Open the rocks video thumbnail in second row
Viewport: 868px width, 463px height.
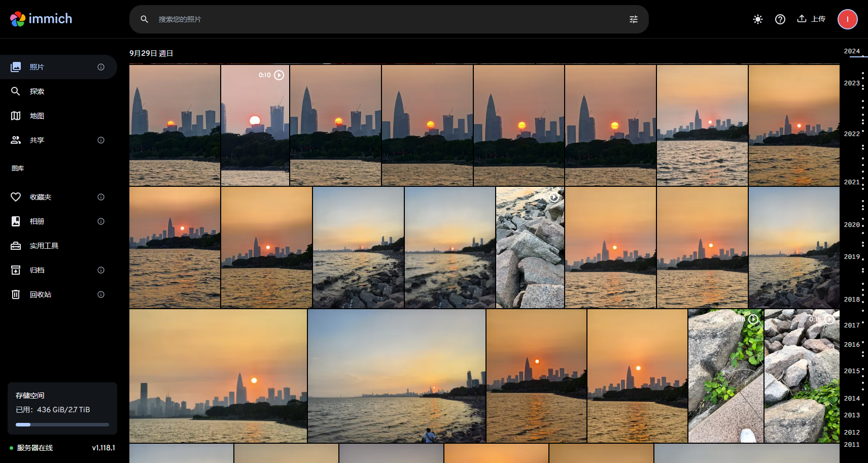coord(530,247)
